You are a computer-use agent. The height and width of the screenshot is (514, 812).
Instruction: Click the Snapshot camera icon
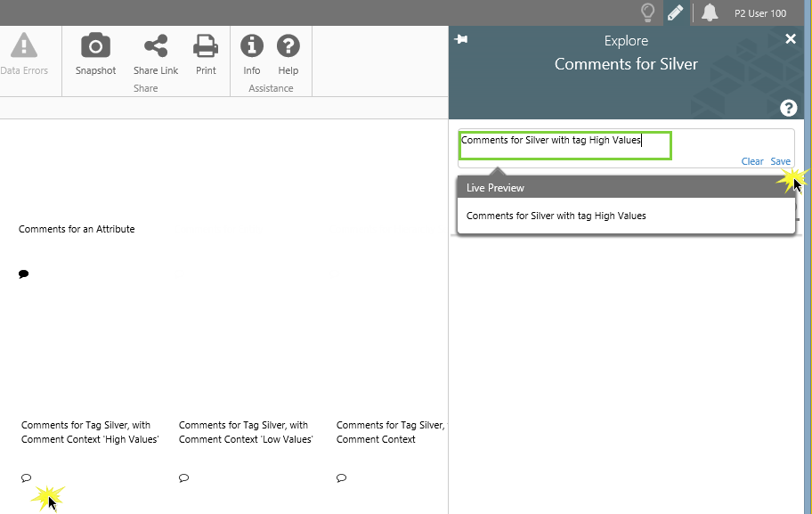click(x=95, y=46)
